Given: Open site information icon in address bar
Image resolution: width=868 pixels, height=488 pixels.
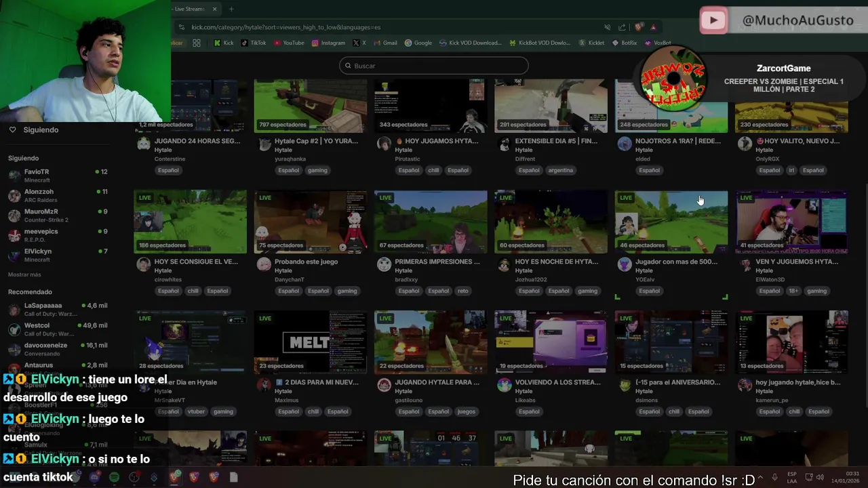Looking at the screenshot, I should pyautogui.click(x=181, y=27).
